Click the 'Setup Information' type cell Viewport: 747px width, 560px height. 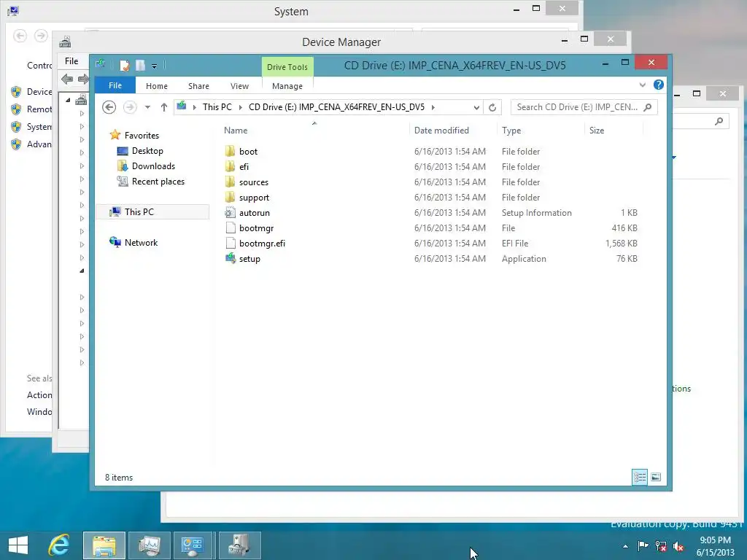(x=536, y=213)
